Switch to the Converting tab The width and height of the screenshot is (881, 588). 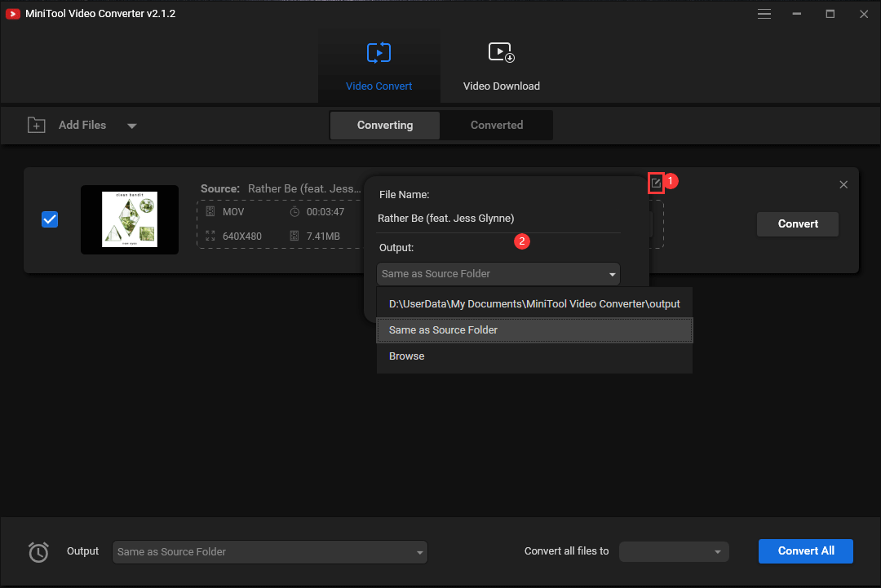click(x=385, y=126)
